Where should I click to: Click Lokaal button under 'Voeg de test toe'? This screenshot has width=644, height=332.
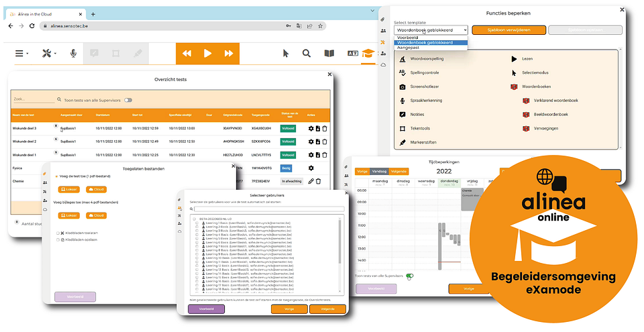pos(68,189)
